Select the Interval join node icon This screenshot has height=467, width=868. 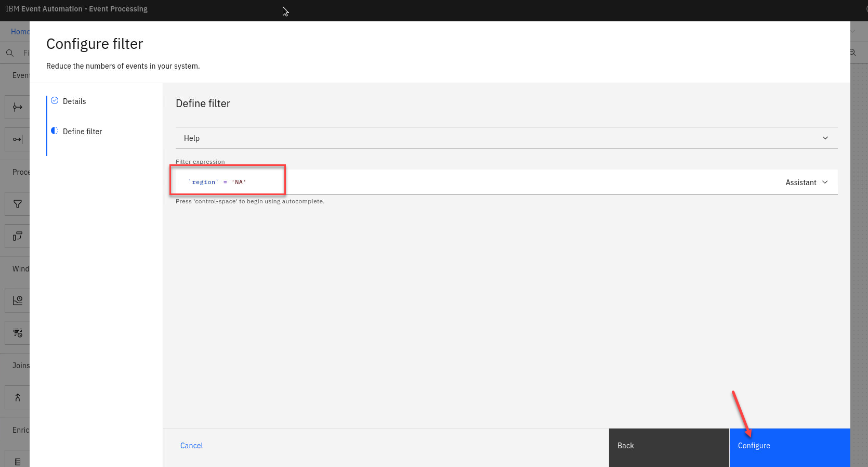coord(18,397)
